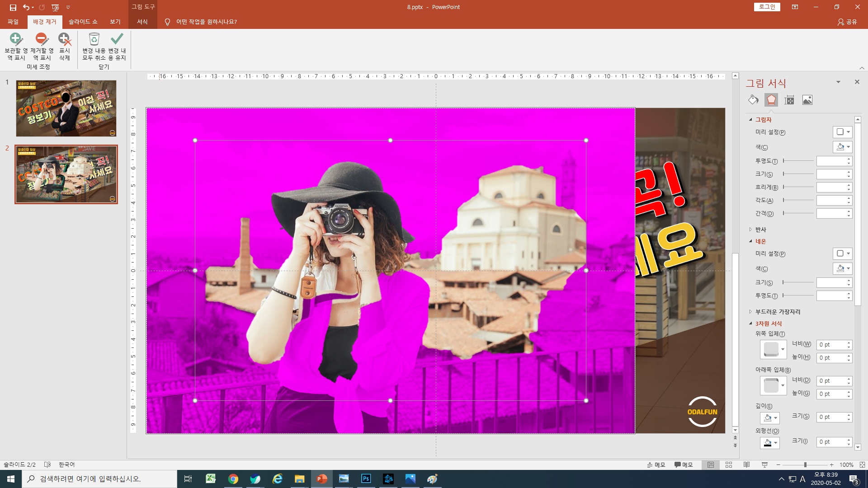Open Fill & Line bucket tab icon
Viewport: 868px width, 488px height.
coord(753,100)
